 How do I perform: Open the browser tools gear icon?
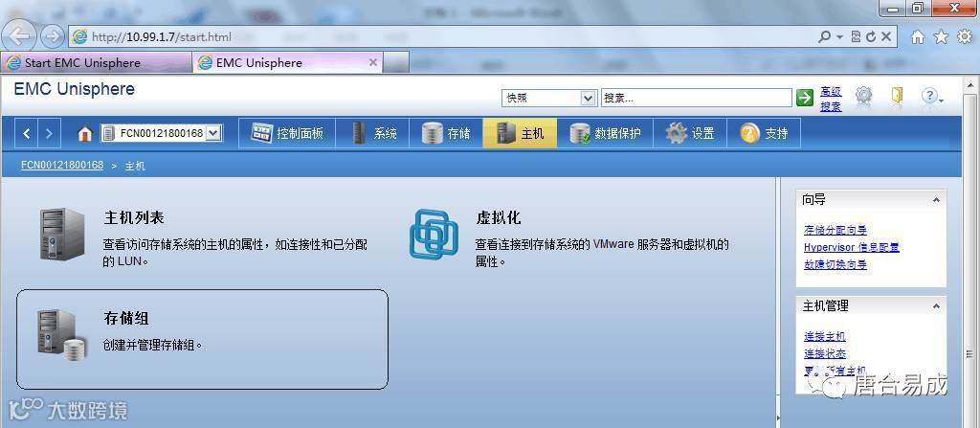965,37
